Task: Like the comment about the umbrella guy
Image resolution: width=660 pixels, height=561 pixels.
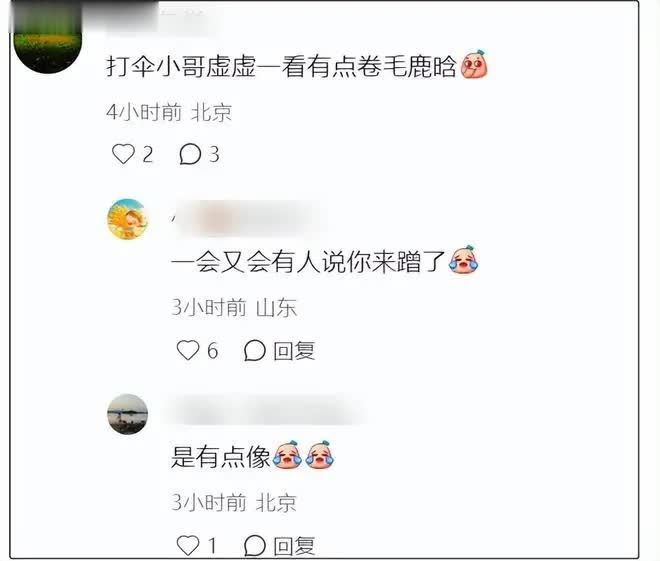Action: coord(123,154)
